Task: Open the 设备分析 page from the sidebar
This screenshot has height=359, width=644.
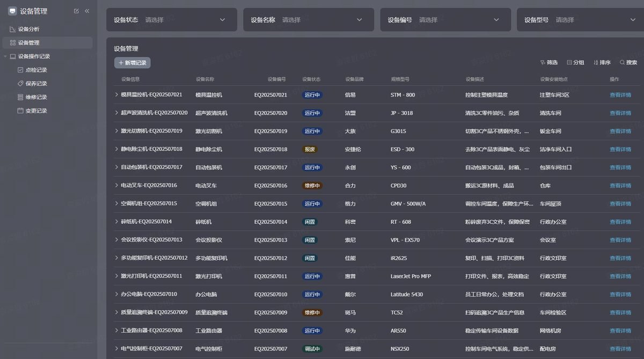Action: [x=28, y=29]
